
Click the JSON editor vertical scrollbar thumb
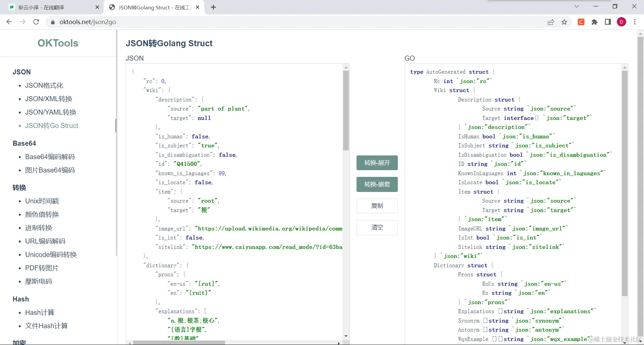(x=346, y=111)
